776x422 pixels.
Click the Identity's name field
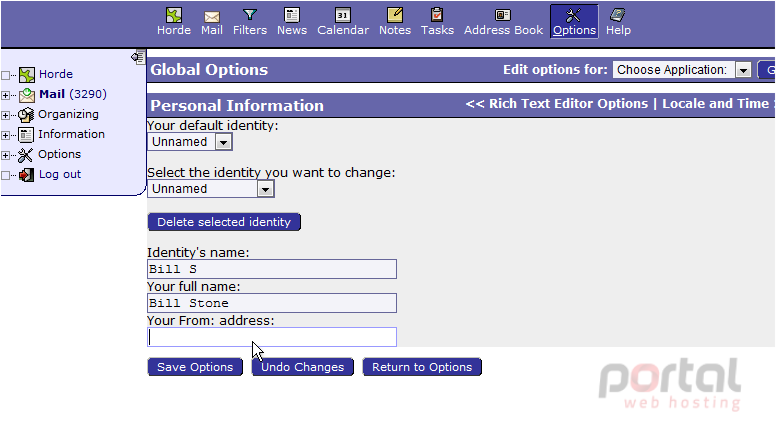[x=272, y=269]
